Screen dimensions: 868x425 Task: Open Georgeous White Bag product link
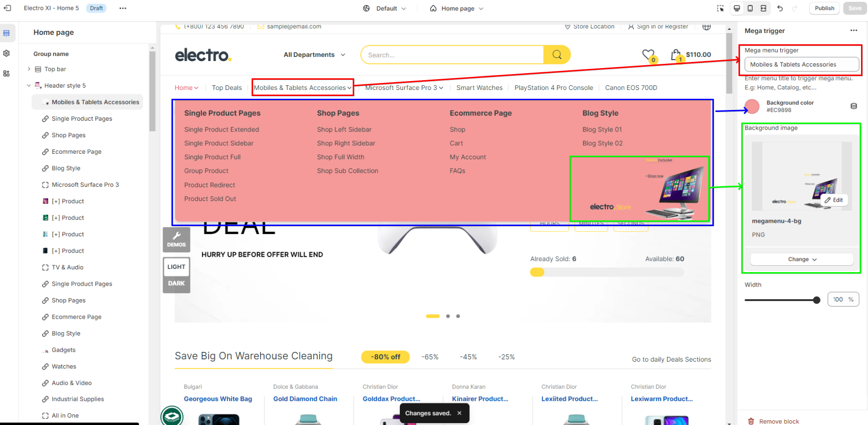218,399
